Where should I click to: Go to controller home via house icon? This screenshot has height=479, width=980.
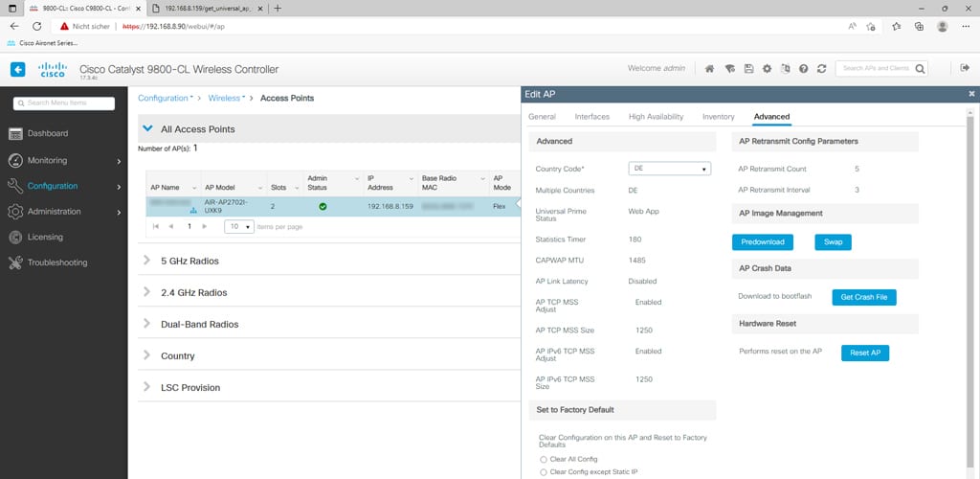pos(709,69)
